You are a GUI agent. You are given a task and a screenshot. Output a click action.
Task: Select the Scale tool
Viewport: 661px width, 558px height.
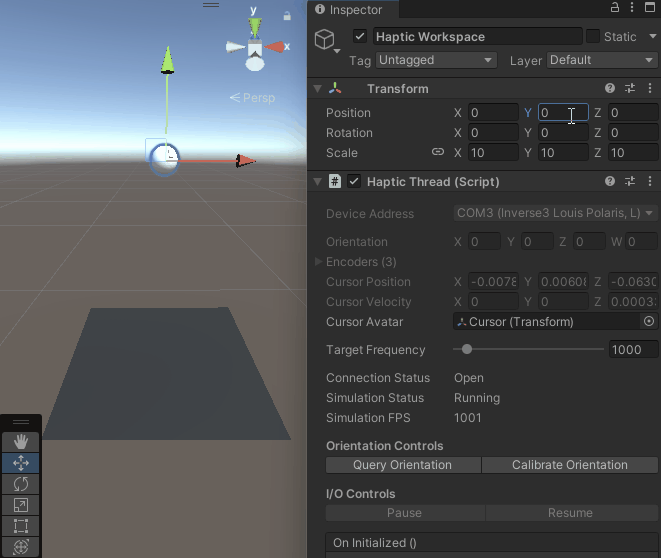pyautogui.click(x=21, y=505)
